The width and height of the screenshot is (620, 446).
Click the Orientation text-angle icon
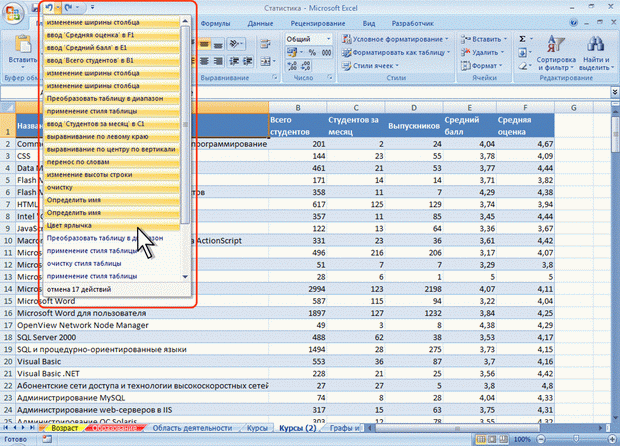click(x=236, y=43)
